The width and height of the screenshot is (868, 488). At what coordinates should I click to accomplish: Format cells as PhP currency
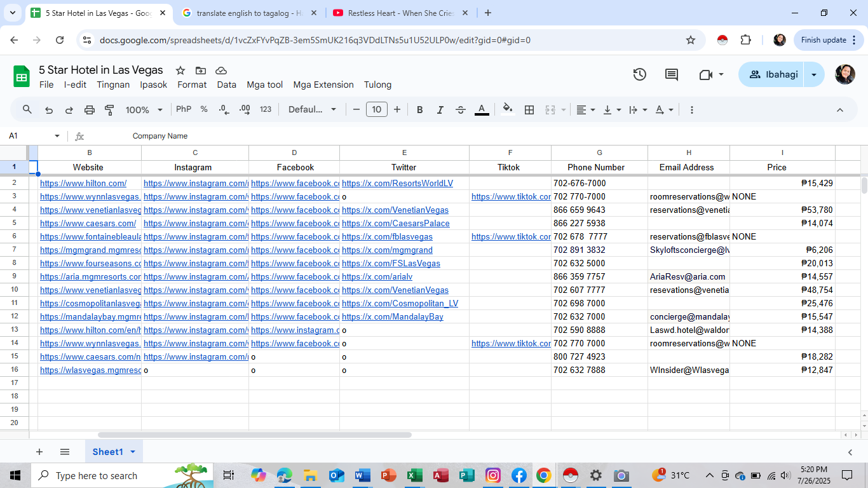click(x=184, y=109)
